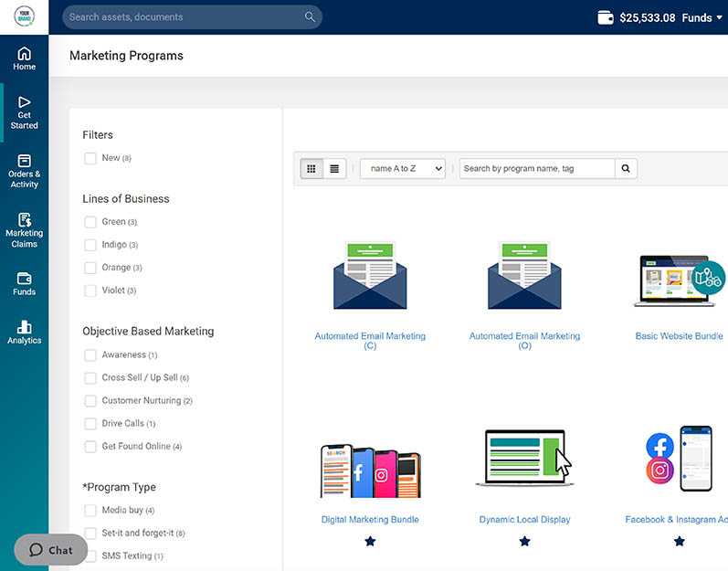This screenshot has width=728, height=571.
Task: Switch to list view icon
Action: 334,169
